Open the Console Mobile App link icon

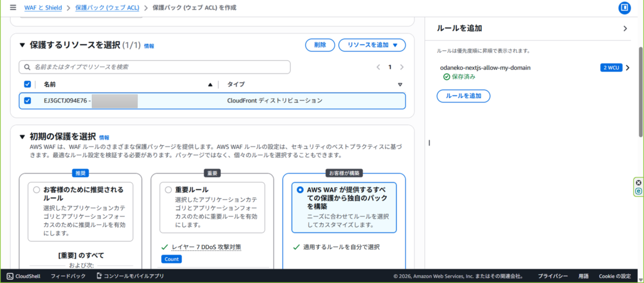coord(99,276)
